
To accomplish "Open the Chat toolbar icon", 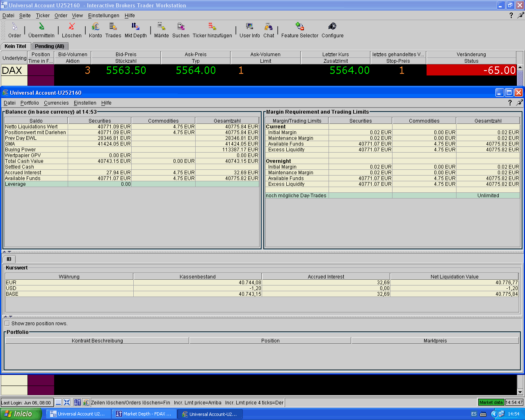I will (x=269, y=27).
